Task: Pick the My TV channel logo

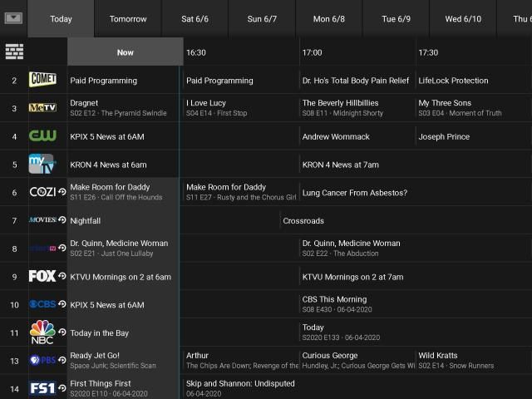Action: [x=42, y=164]
